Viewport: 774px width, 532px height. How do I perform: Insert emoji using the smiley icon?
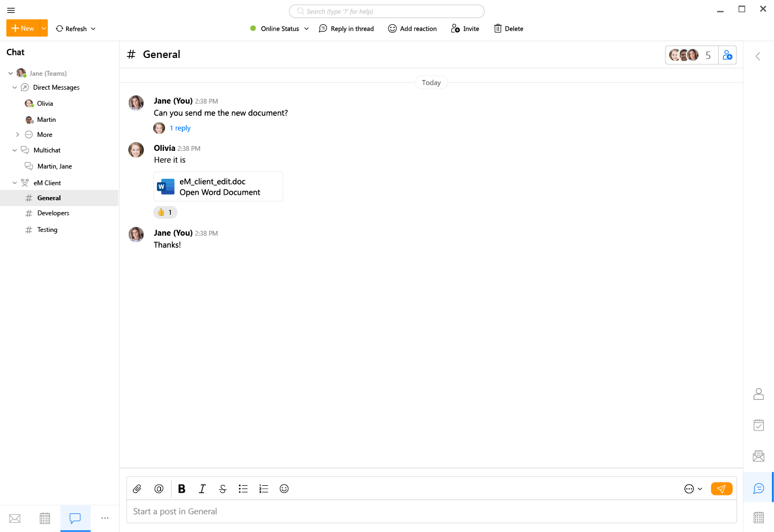coord(284,489)
